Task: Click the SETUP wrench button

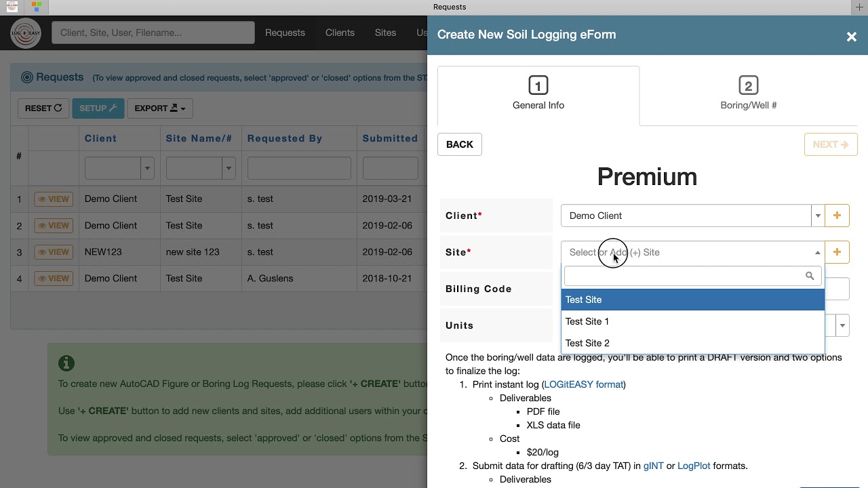Action: (98, 108)
